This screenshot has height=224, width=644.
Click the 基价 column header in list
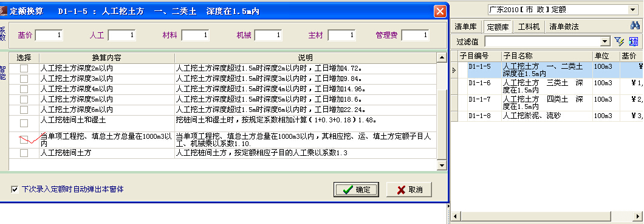pos(631,56)
